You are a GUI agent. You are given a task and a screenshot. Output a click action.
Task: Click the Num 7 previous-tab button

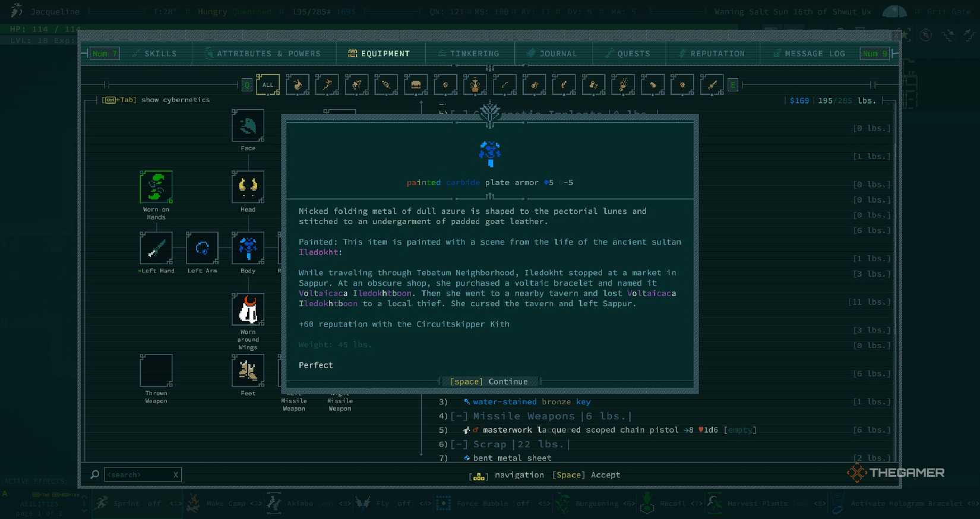point(105,53)
